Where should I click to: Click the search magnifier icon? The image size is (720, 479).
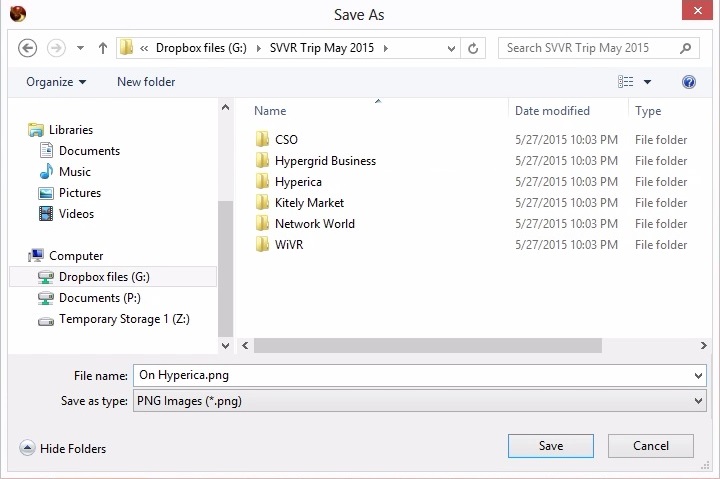[686, 48]
